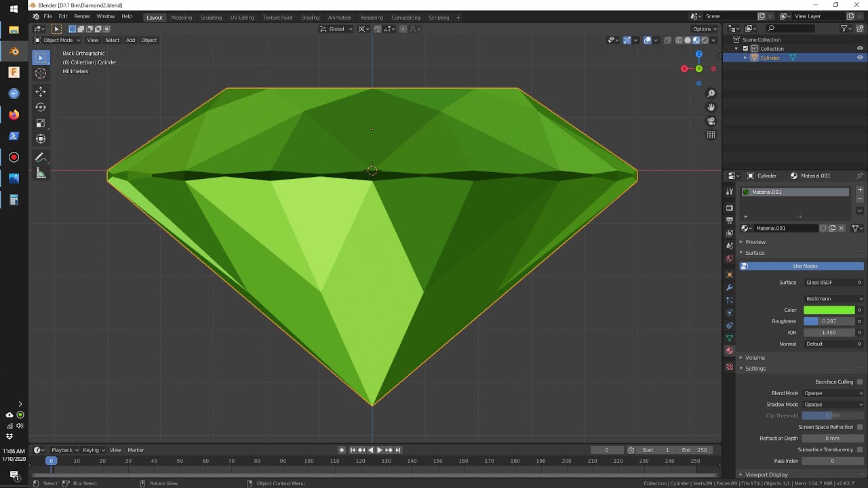This screenshot has width=868, height=488.
Task: Activate the Transform tool
Action: (x=41, y=139)
